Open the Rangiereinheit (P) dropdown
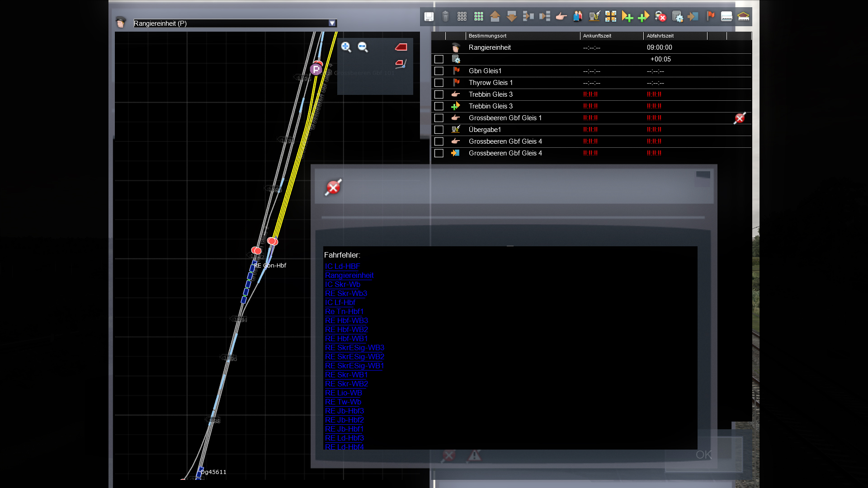This screenshot has width=868, height=488. (332, 23)
